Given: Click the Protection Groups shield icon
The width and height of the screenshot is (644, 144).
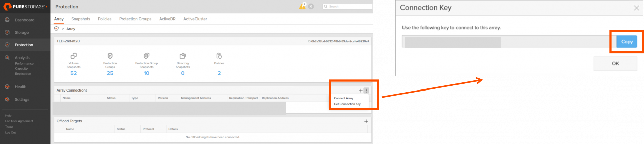Looking at the screenshot, I should [110, 56].
